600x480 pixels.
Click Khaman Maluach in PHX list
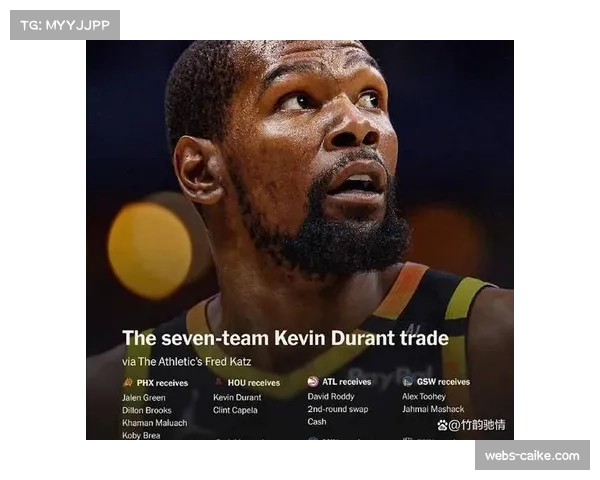(154, 423)
